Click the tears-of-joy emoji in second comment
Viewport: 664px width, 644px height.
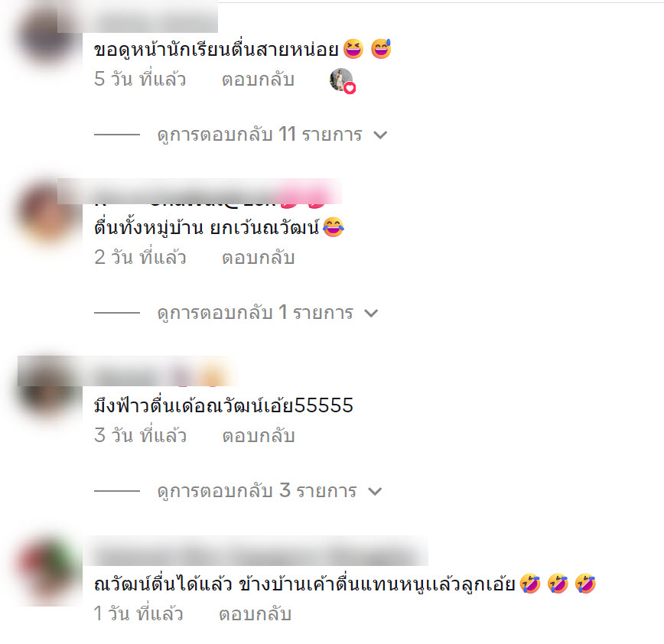[334, 227]
